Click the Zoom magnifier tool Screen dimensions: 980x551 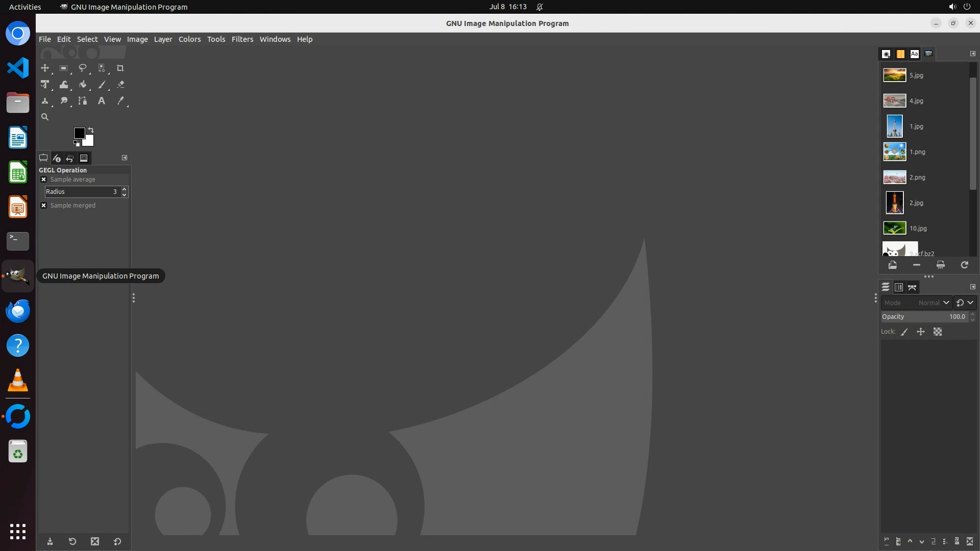pyautogui.click(x=45, y=117)
